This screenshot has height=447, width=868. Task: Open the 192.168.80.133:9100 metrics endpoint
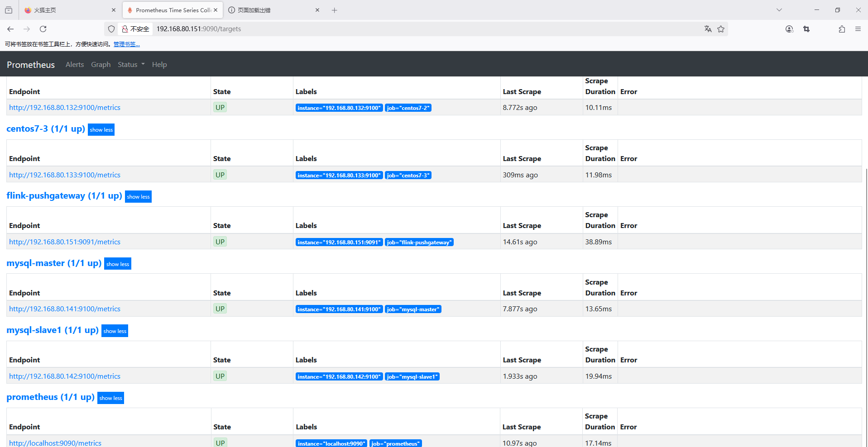65,175
